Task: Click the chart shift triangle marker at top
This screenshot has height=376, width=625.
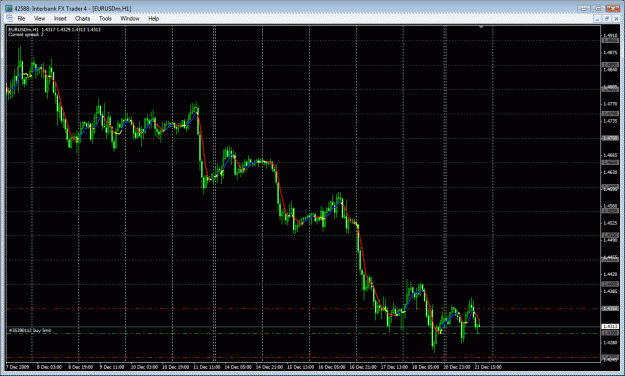Action: click(481, 27)
